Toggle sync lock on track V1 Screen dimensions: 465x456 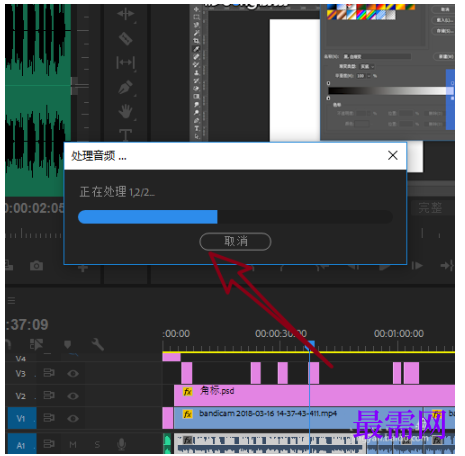coord(49,418)
